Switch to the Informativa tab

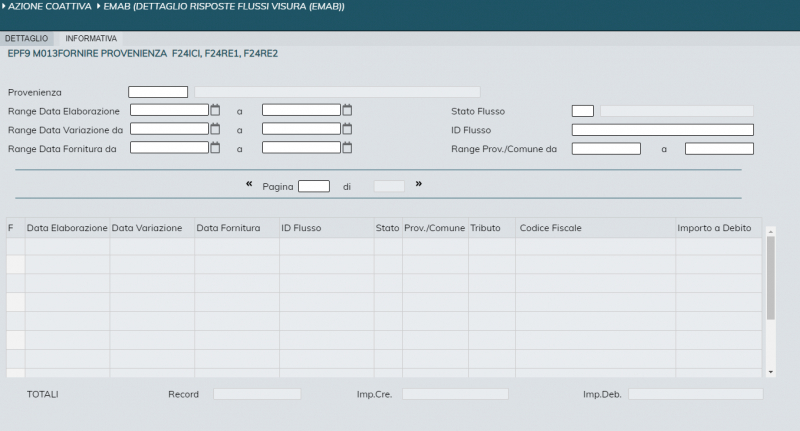click(x=91, y=38)
